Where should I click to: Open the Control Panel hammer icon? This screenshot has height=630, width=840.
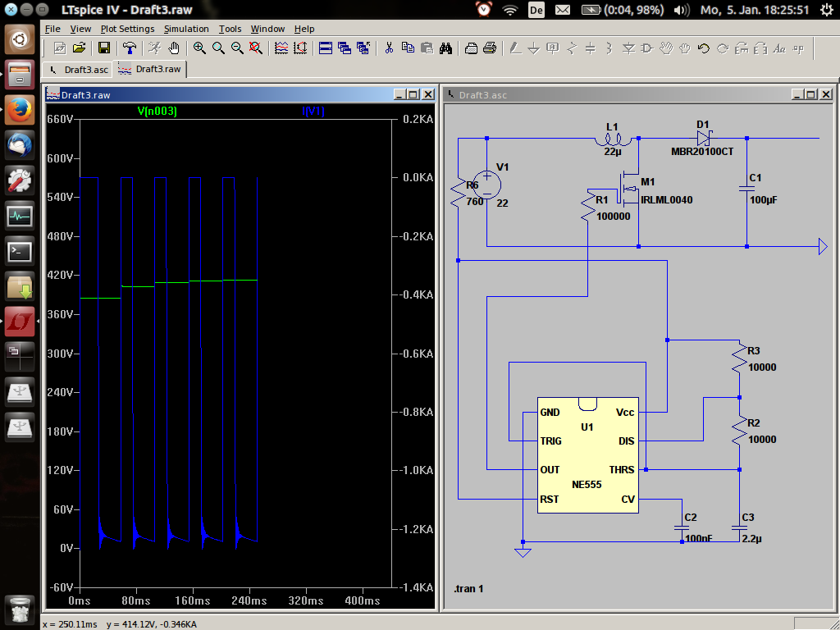[x=129, y=48]
